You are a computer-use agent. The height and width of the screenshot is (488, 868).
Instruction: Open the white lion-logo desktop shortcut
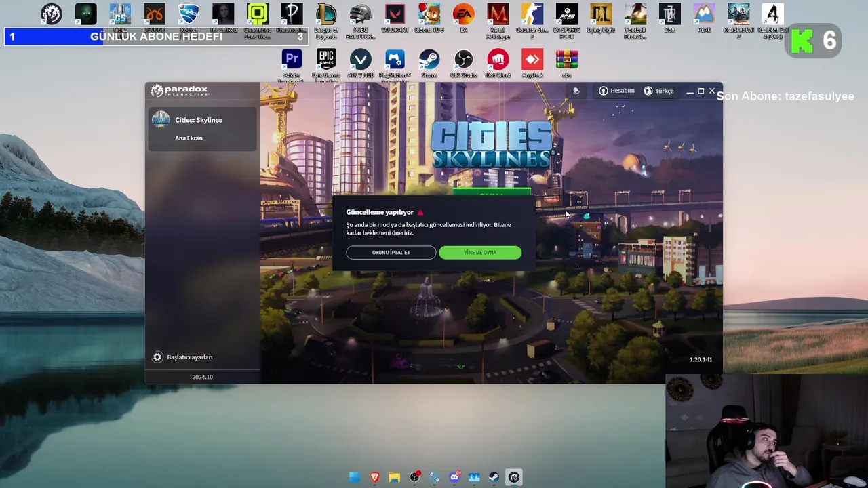(52, 14)
